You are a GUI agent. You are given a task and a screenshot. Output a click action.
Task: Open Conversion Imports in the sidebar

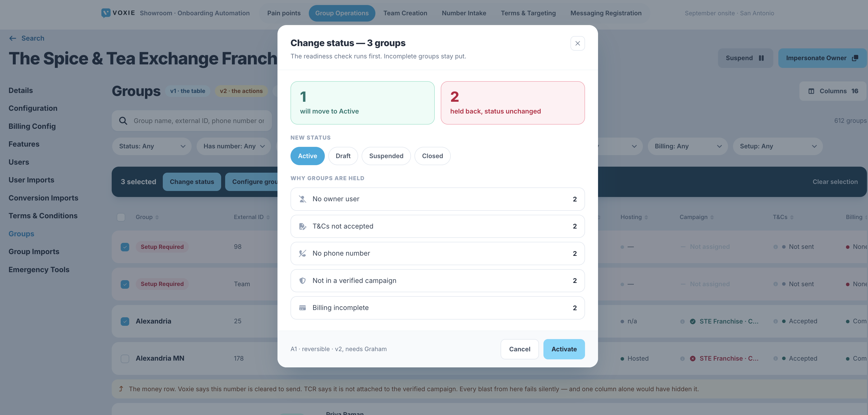pos(43,198)
